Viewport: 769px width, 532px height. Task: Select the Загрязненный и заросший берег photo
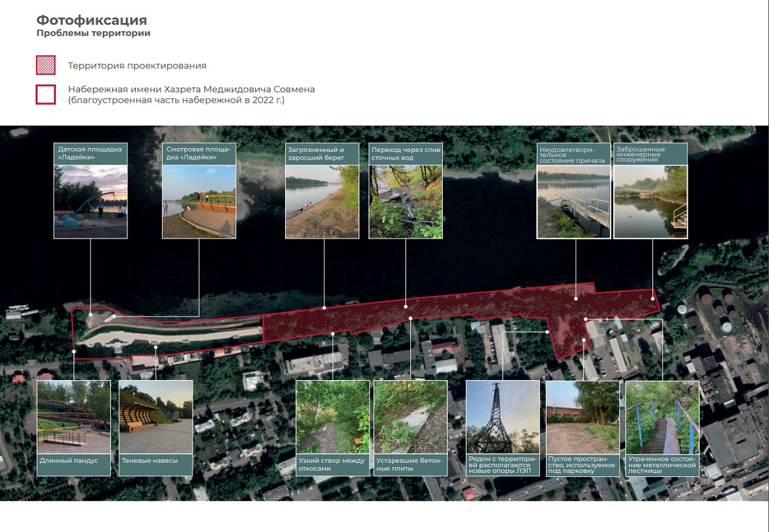(322, 201)
